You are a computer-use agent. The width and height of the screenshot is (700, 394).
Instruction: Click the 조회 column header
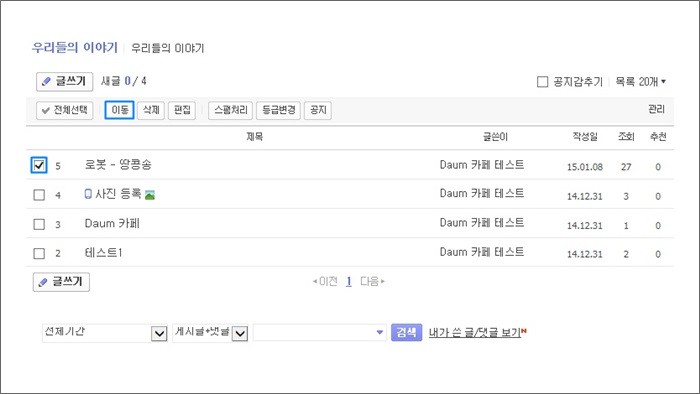coord(626,137)
